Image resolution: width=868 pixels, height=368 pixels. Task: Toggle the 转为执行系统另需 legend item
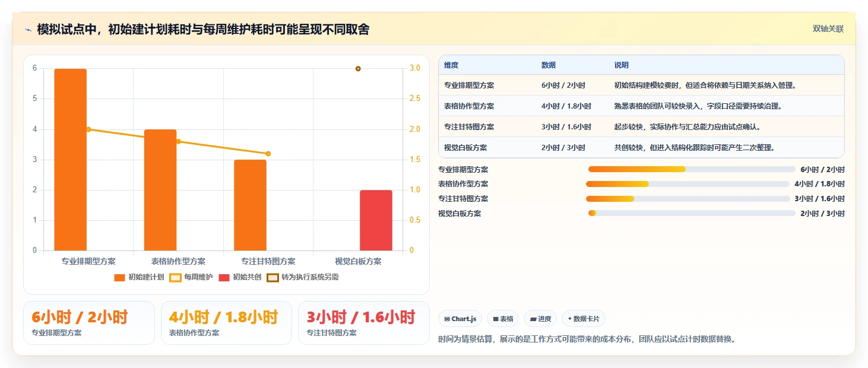(x=303, y=277)
